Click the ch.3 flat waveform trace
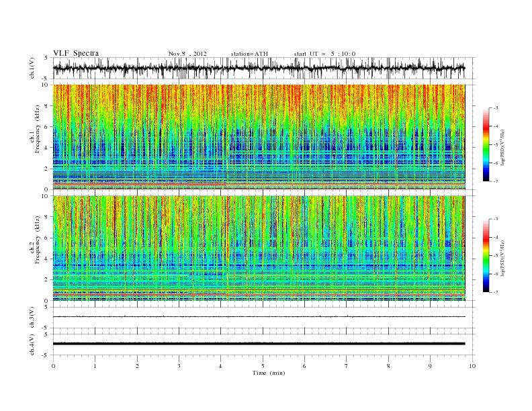Screen dimensions: 532x411 pos(259,317)
